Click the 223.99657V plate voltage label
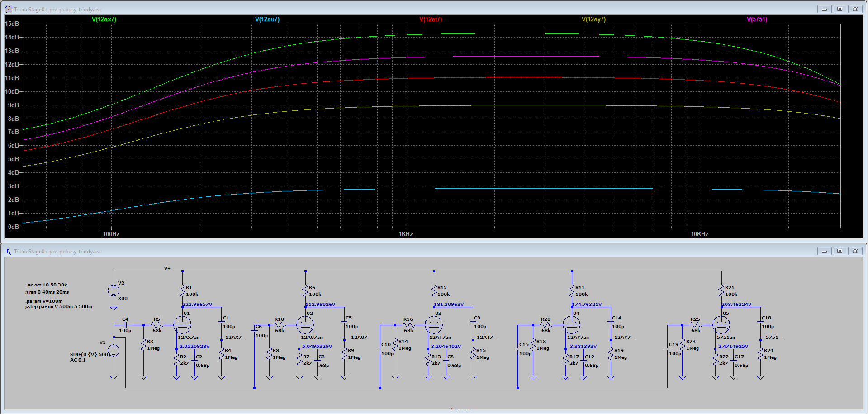Image resolution: width=868 pixels, height=414 pixels. (197, 305)
